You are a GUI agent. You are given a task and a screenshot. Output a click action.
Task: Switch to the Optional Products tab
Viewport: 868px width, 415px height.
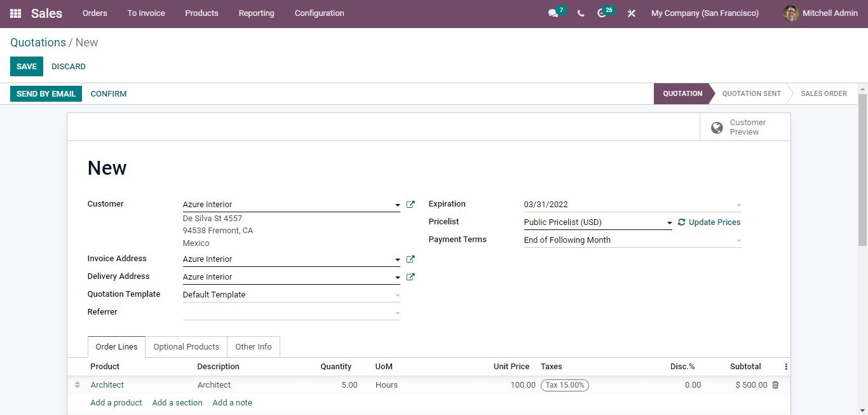(186, 347)
